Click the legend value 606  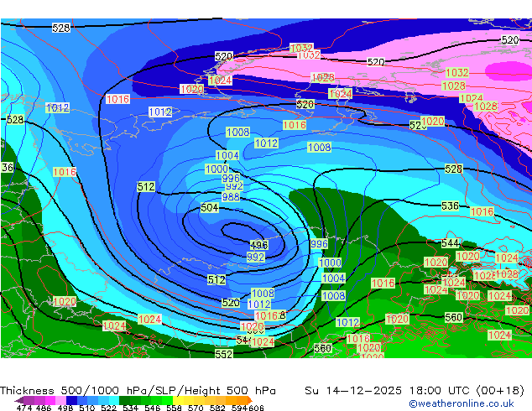256,408
